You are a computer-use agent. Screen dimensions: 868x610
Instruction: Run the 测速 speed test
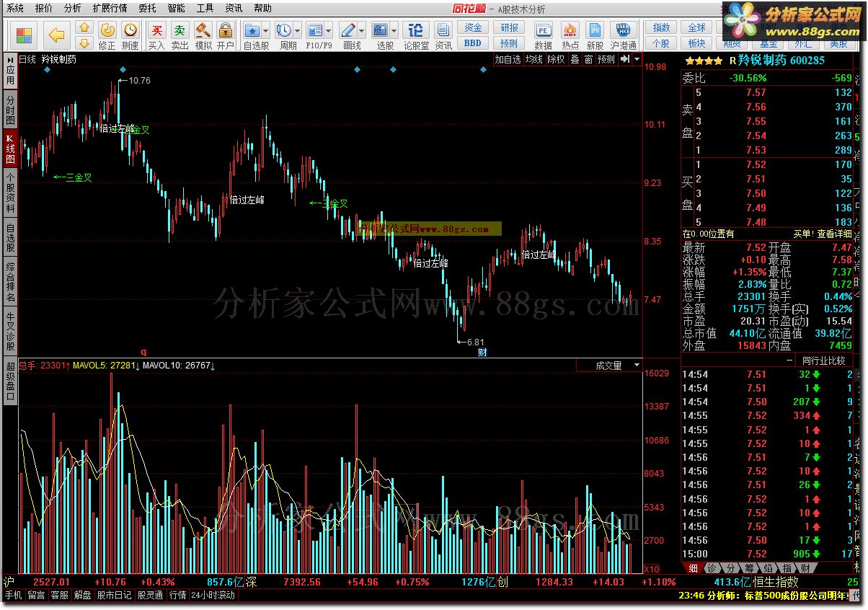pos(130,35)
